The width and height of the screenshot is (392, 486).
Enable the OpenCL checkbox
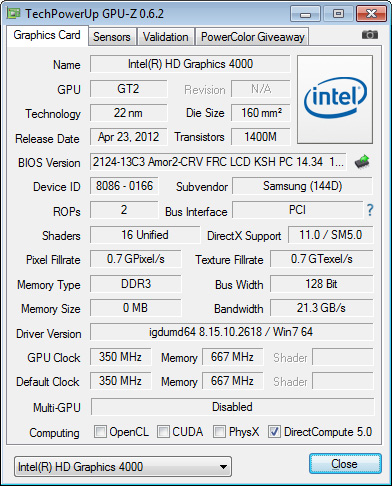[100, 432]
